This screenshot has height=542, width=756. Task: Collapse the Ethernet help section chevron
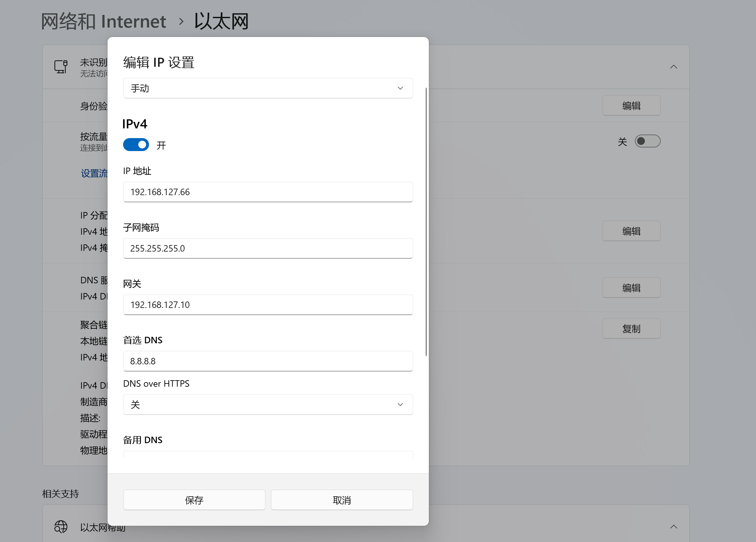pos(673,527)
